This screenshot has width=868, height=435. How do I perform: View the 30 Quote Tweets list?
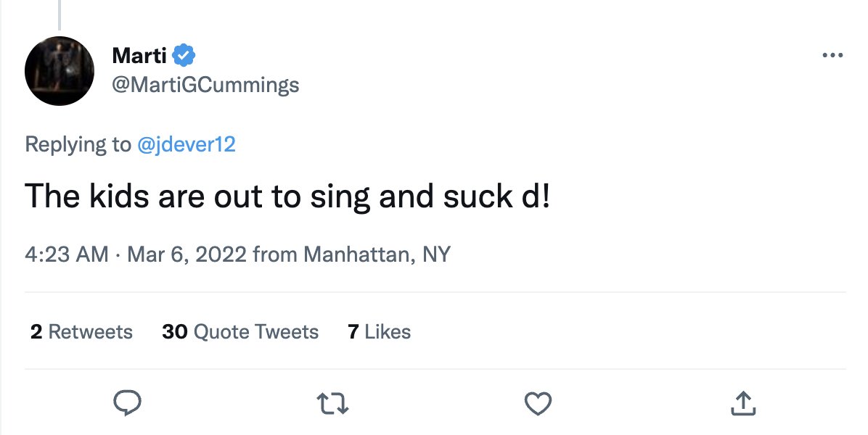click(x=240, y=331)
